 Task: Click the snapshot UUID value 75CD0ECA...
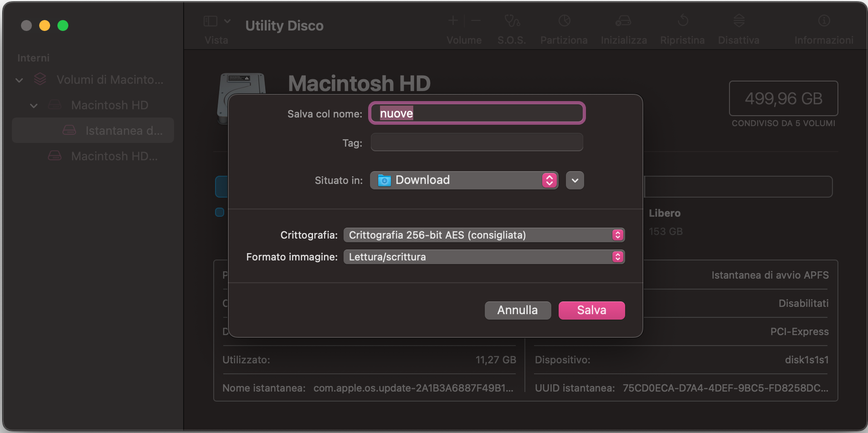tap(725, 388)
